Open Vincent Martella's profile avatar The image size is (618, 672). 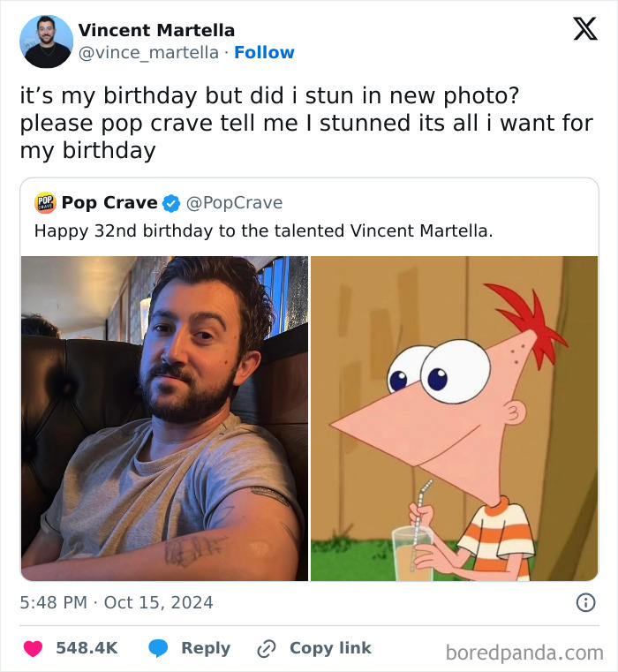(48, 42)
